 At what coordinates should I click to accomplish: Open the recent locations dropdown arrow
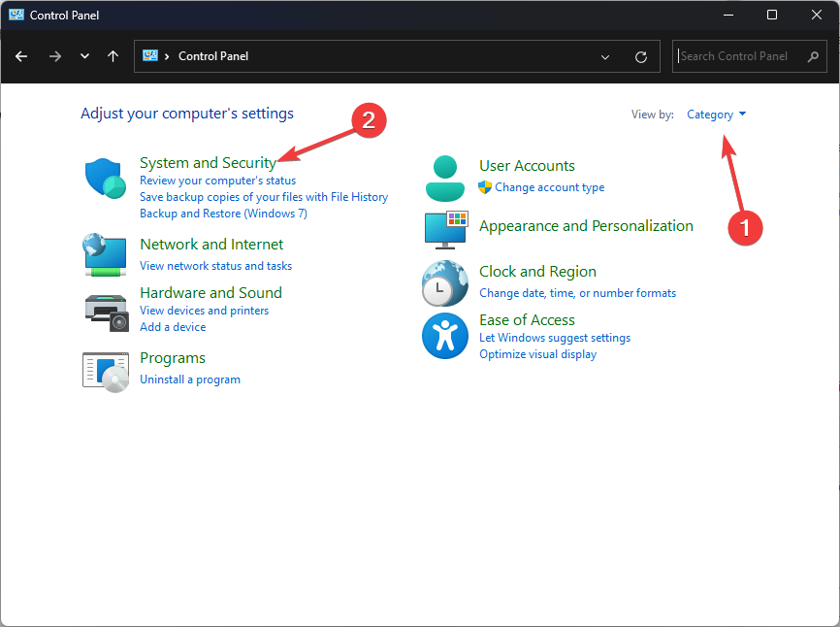pyautogui.click(x=84, y=56)
